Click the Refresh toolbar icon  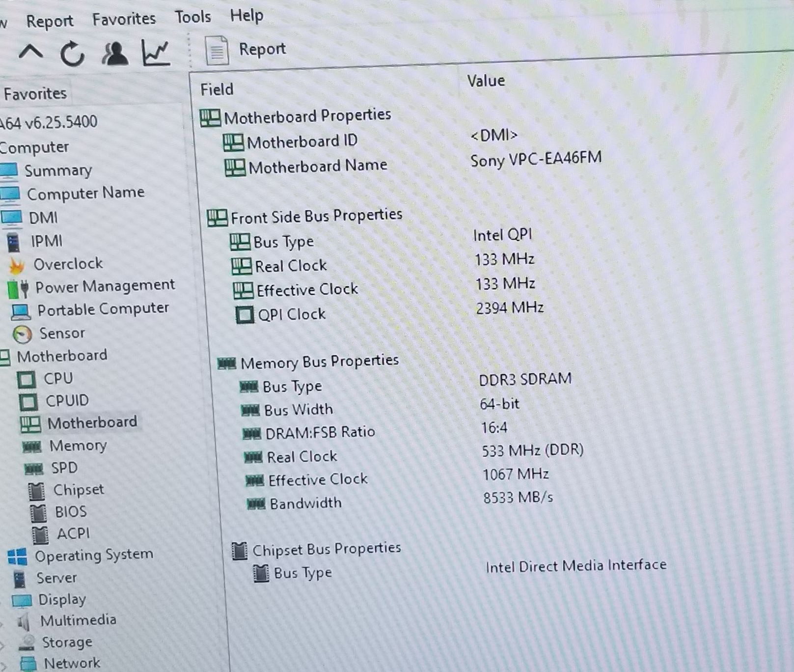click(x=72, y=53)
